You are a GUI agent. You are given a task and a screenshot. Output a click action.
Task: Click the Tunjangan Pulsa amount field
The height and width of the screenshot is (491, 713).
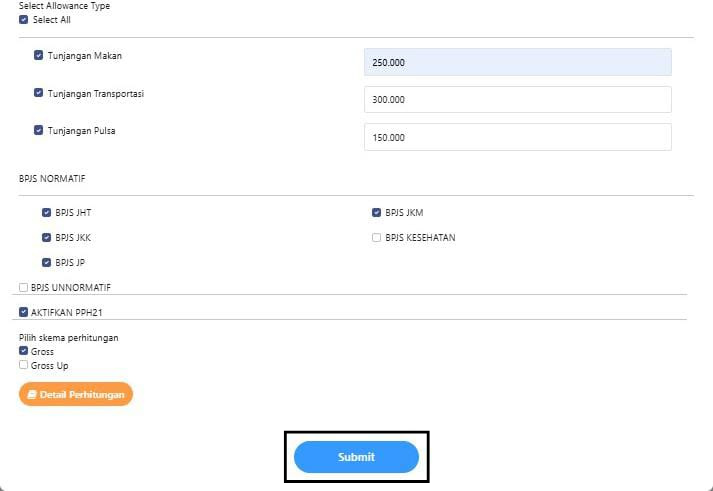517,137
